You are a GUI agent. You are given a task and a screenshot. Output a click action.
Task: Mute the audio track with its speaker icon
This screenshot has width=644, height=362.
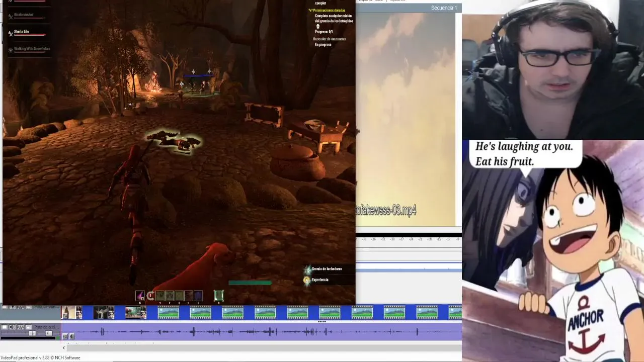coord(13,327)
